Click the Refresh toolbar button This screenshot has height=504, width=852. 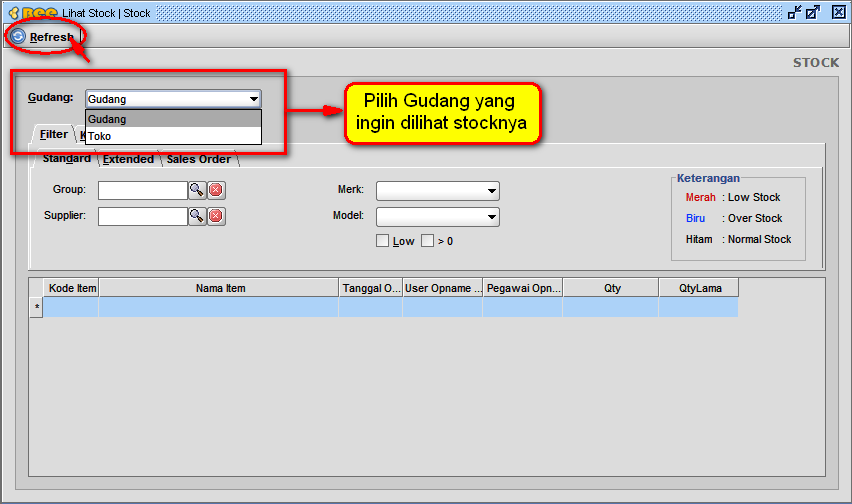(43, 37)
